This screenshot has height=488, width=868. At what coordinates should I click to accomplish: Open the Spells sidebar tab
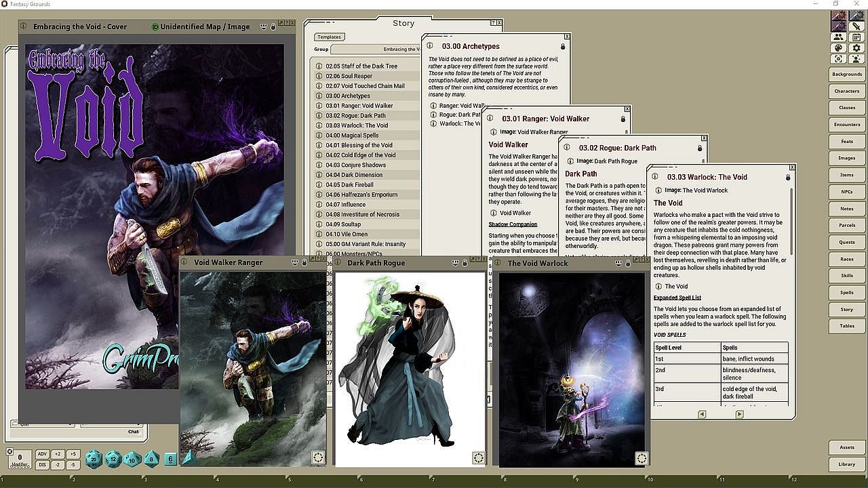847,293
